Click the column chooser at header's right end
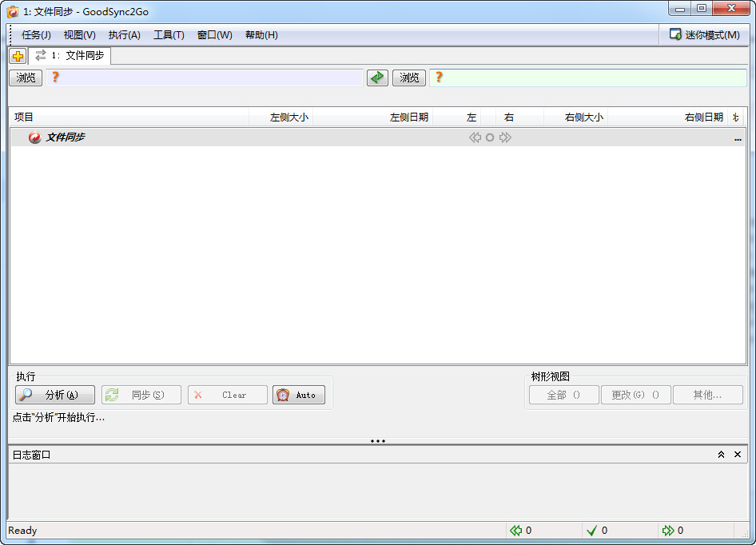 (735, 117)
